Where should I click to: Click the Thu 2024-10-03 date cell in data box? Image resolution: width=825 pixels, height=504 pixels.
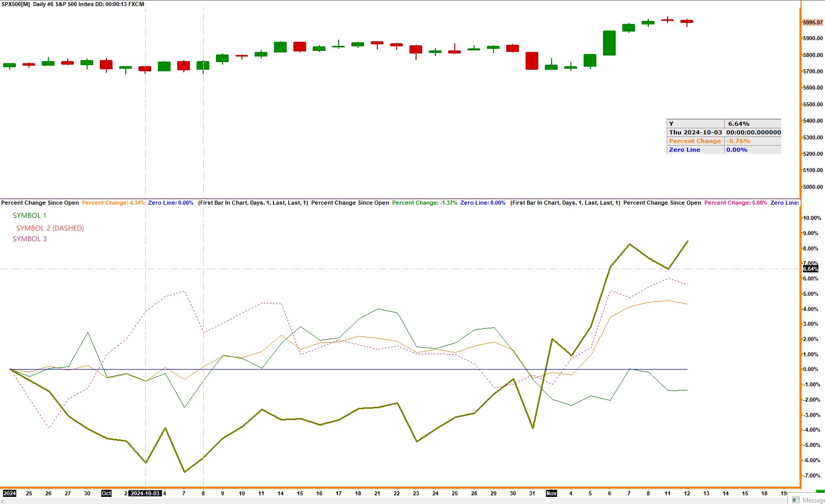point(696,132)
